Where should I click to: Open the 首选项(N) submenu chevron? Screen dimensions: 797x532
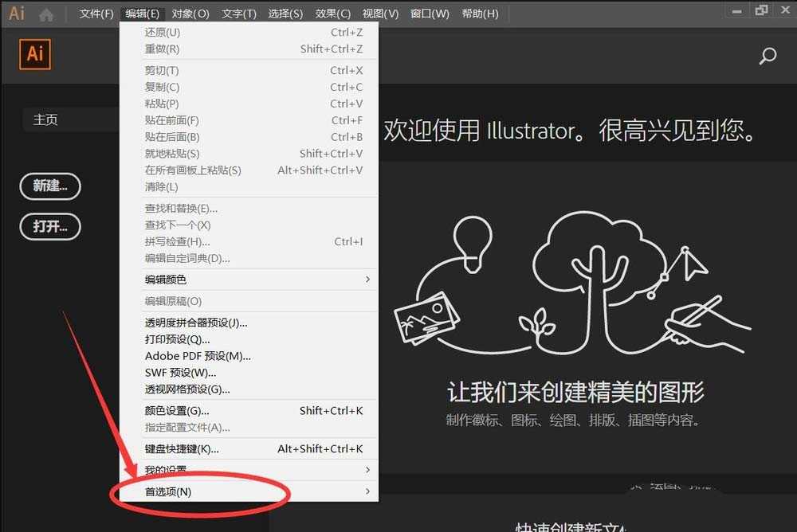point(367,491)
